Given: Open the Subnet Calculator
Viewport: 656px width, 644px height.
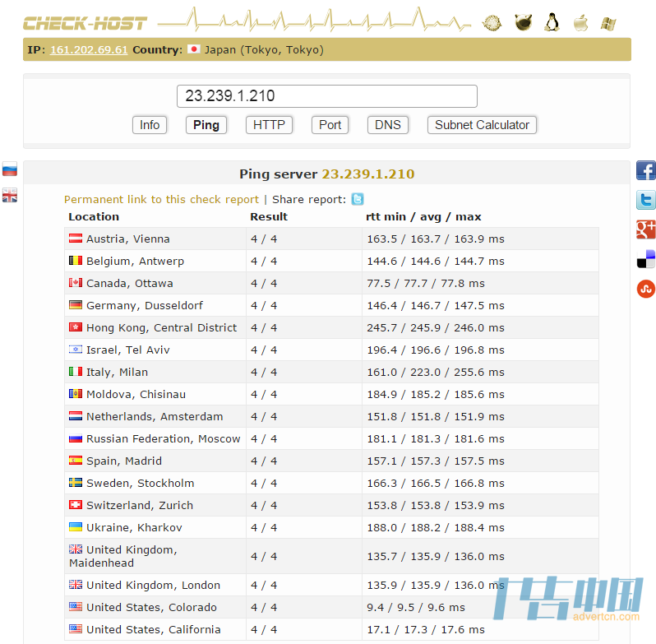Looking at the screenshot, I should coord(482,125).
